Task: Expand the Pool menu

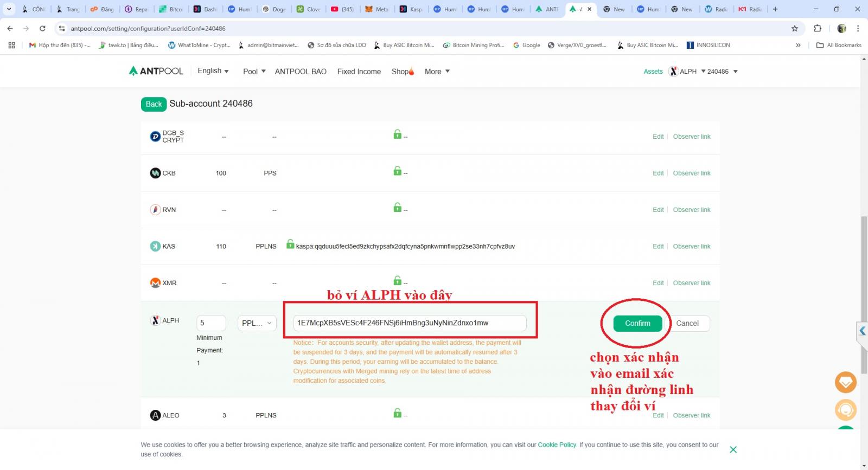Action: 254,72
